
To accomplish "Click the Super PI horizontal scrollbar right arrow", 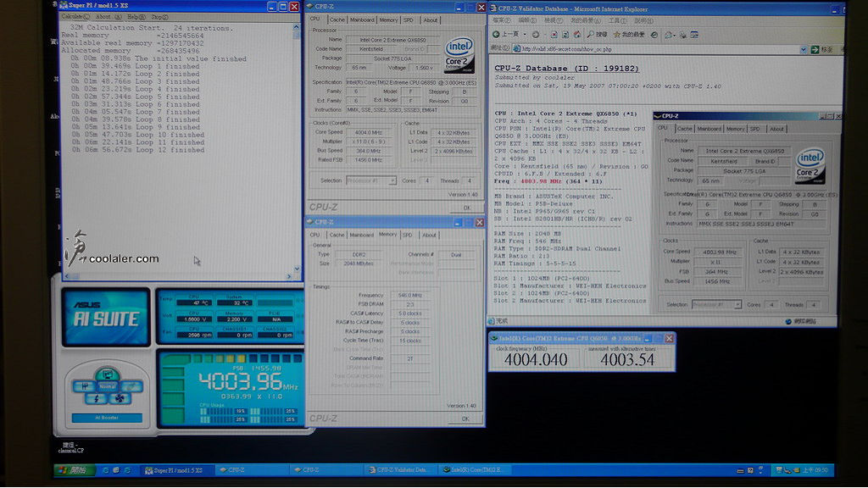I will [289, 276].
